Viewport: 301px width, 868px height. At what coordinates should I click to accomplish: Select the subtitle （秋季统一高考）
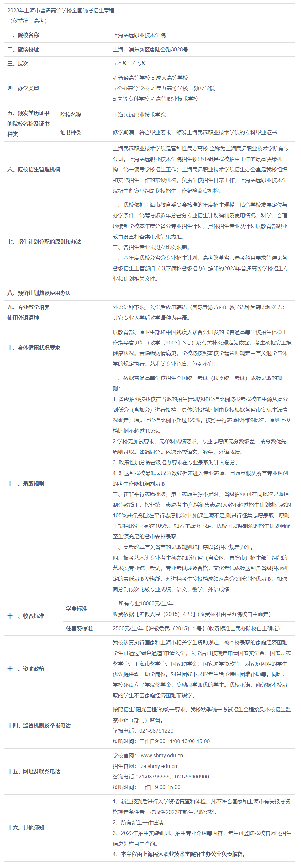pyautogui.click(x=28, y=21)
